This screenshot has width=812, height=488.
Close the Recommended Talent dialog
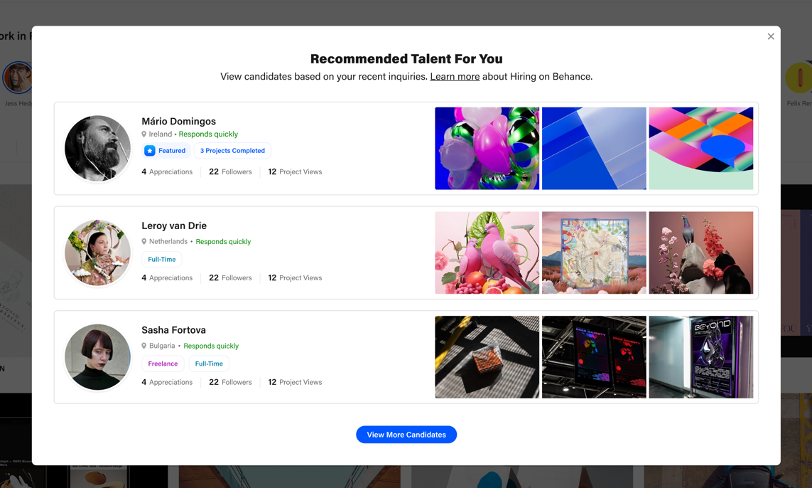tap(771, 36)
